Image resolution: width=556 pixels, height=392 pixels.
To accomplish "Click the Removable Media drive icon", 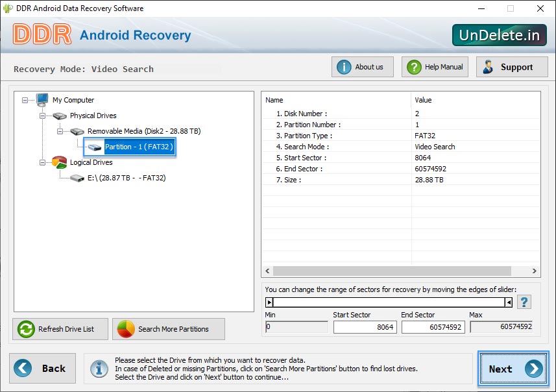I will pyautogui.click(x=77, y=132).
